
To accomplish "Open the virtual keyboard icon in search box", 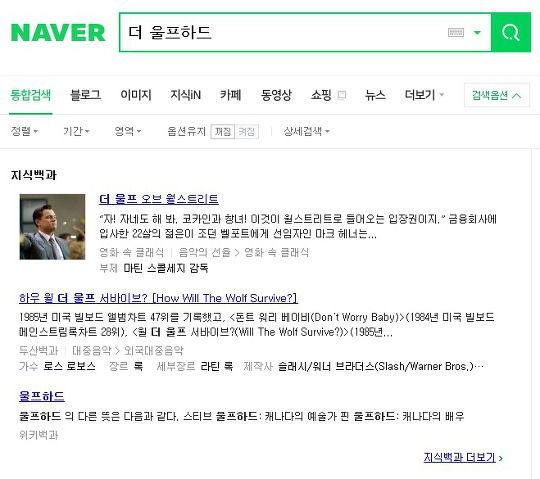I will [x=456, y=32].
